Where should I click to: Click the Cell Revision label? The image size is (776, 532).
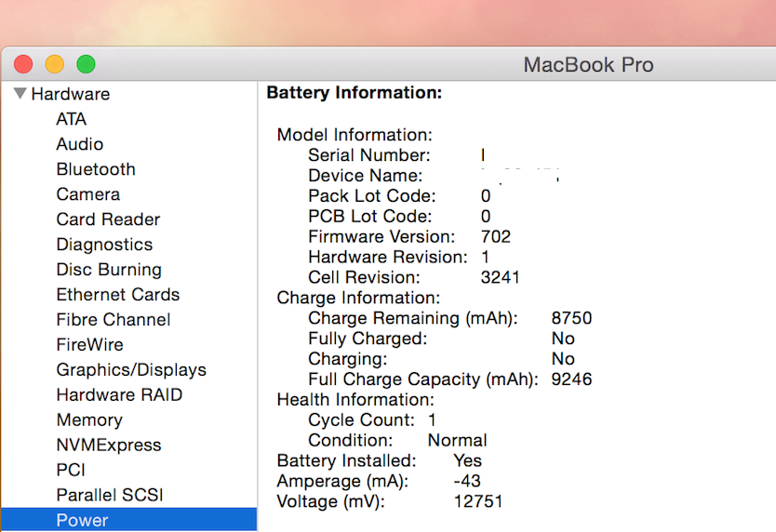coord(364,277)
